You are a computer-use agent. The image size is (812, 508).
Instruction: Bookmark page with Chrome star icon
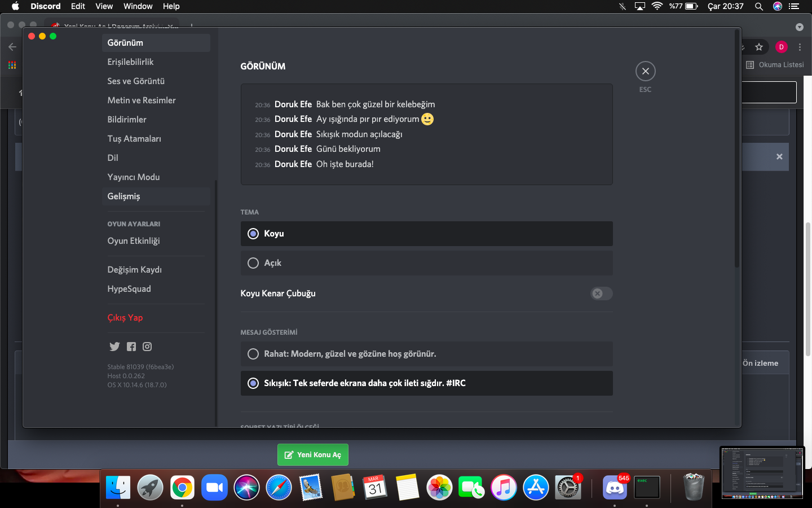click(x=759, y=47)
